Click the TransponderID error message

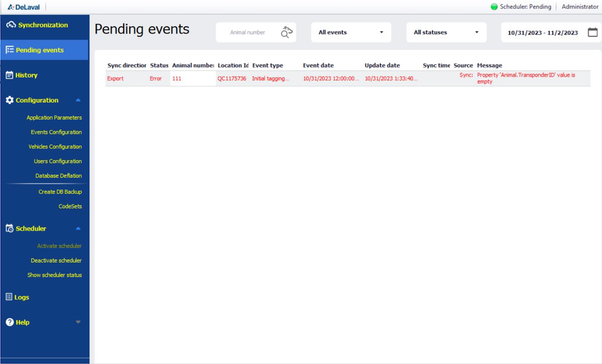(x=526, y=78)
